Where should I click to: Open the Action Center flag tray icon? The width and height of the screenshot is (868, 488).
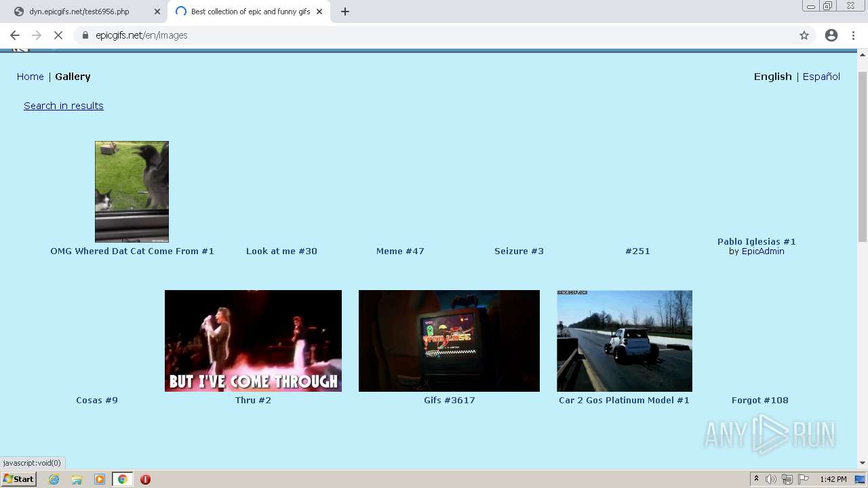804,479
